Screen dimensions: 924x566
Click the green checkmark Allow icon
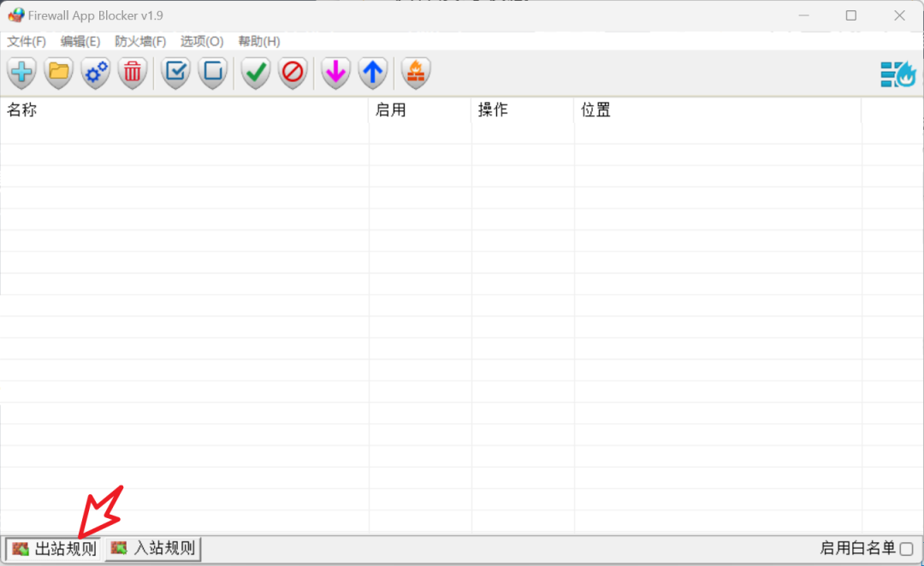pos(255,73)
